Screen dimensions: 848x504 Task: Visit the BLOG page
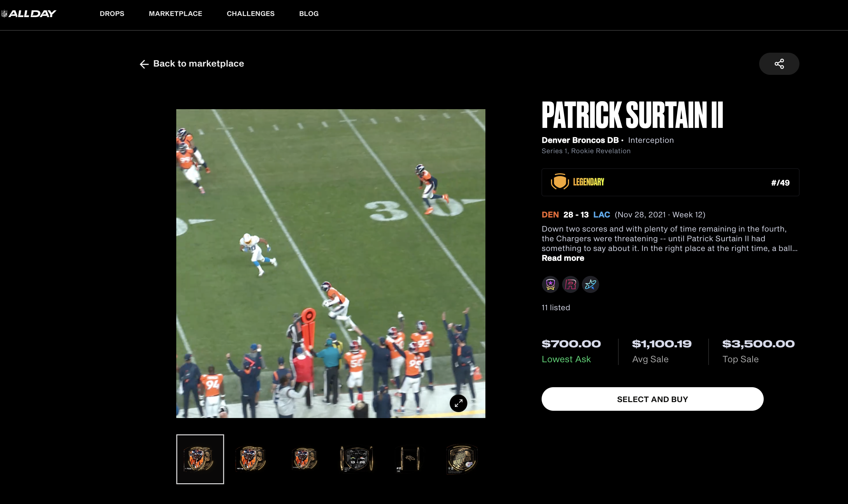tap(308, 14)
